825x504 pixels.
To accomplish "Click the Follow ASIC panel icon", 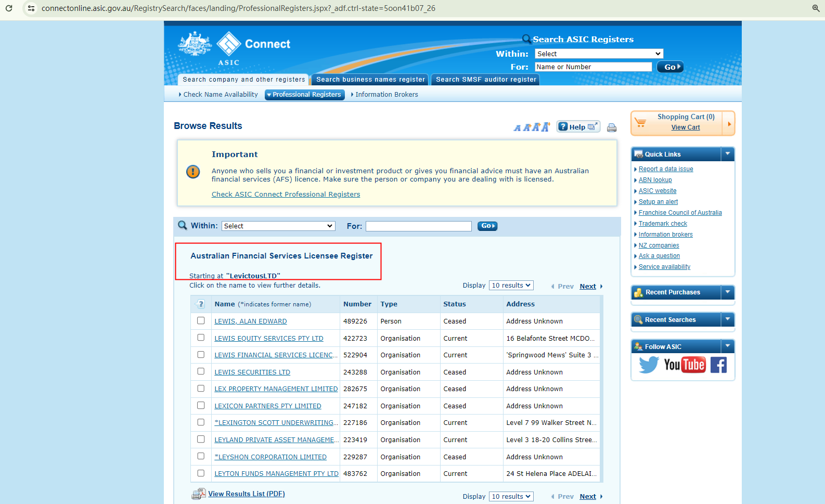I will coord(638,346).
